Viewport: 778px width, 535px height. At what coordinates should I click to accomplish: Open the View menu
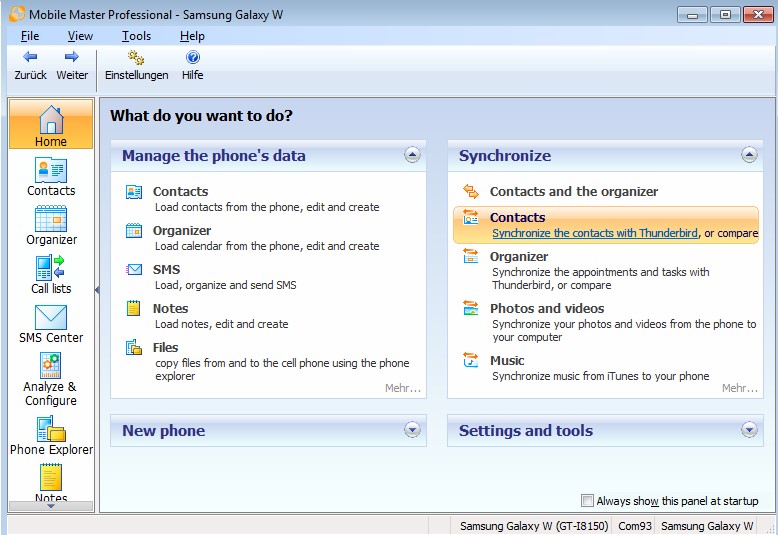click(x=80, y=36)
